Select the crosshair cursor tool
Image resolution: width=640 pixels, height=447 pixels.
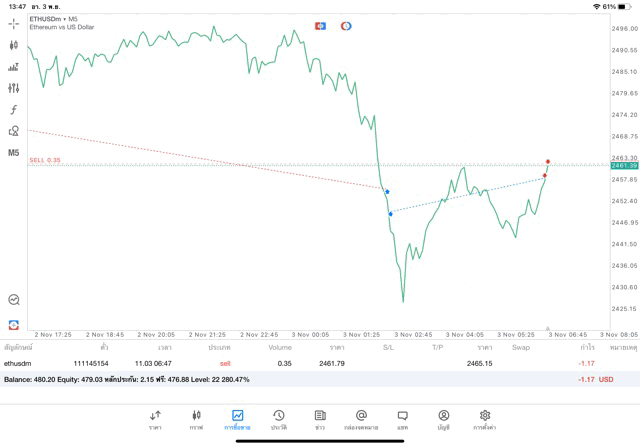click(14, 23)
